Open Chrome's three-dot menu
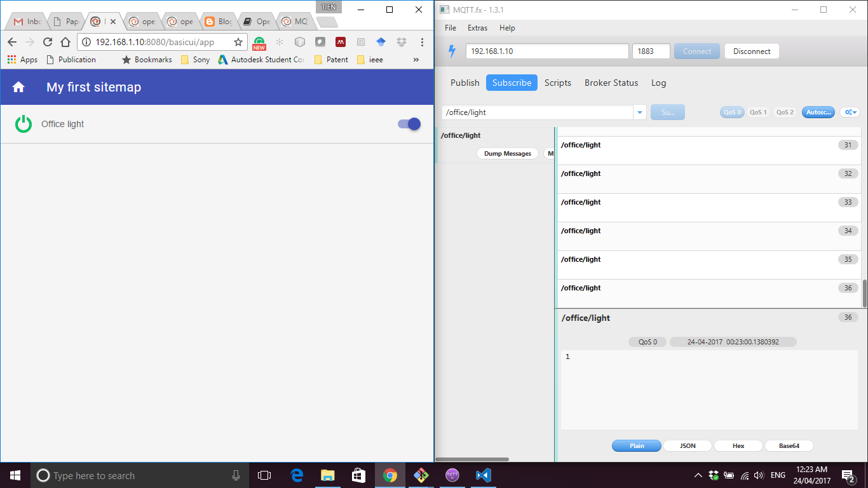This screenshot has width=868, height=488. [x=421, y=42]
